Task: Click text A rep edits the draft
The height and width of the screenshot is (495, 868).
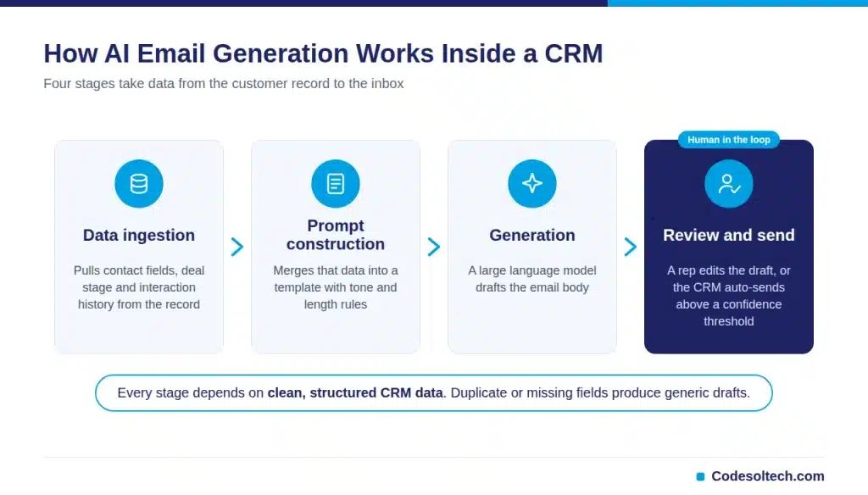Action: (x=728, y=296)
